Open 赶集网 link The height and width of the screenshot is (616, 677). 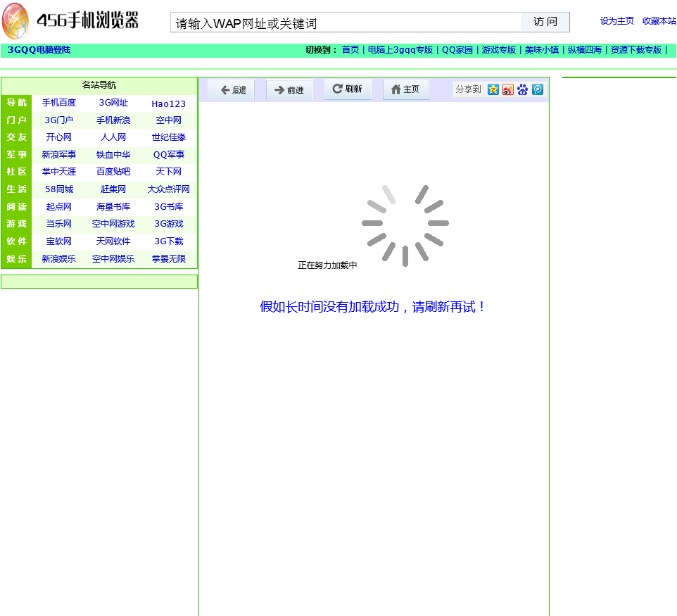tap(113, 189)
